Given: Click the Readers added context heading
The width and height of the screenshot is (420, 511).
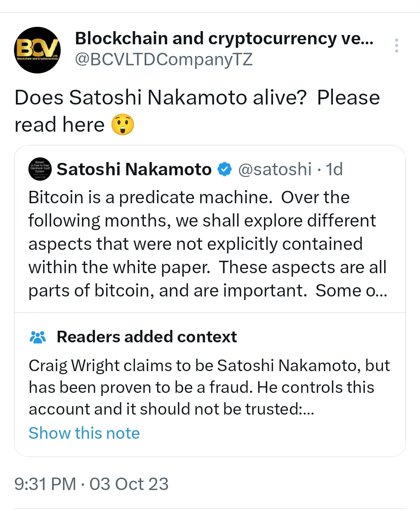Looking at the screenshot, I should coord(147,336).
